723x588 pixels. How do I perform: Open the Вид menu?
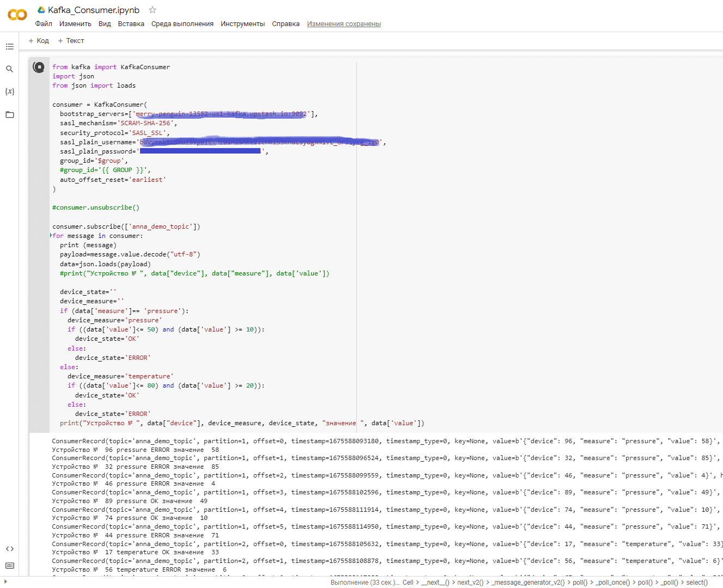coord(105,24)
